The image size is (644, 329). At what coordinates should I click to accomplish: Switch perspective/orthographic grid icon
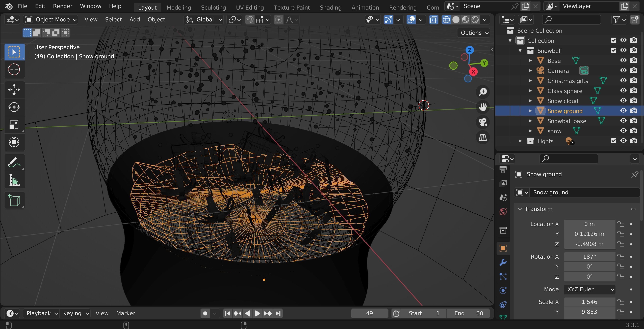click(x=483, y=138)
